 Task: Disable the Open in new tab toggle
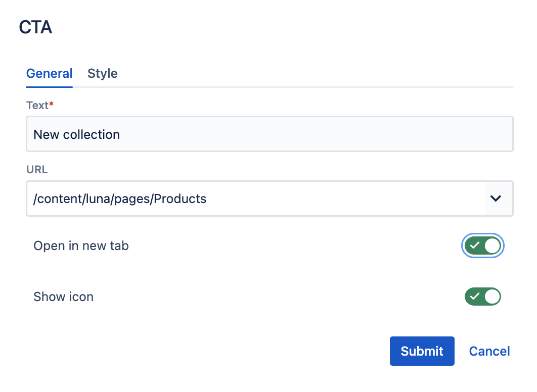[482, 246]
